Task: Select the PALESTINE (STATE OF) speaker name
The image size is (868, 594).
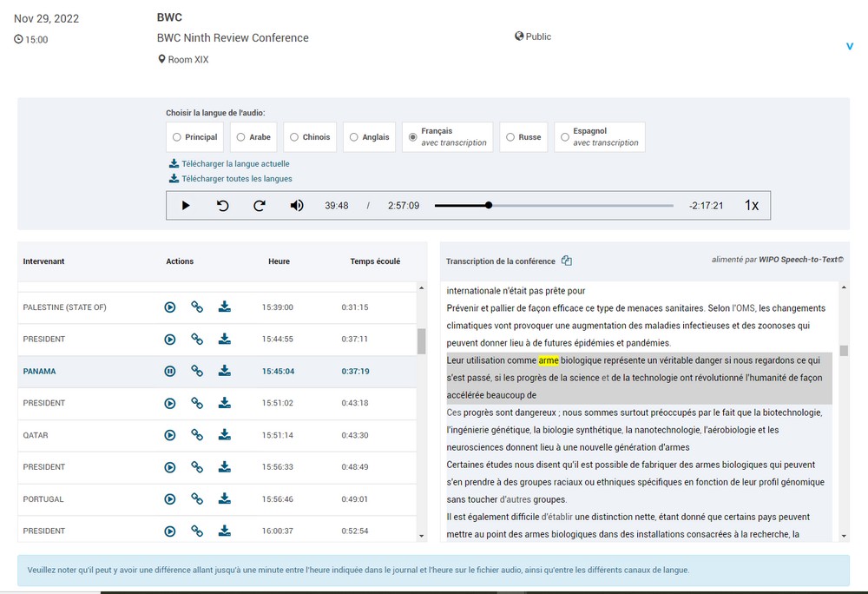Action: 65,307
